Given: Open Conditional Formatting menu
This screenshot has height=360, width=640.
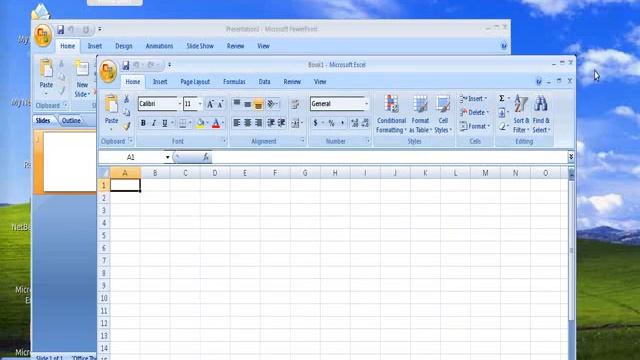Looking at the screenshot, I should click(x=391, y=114).
